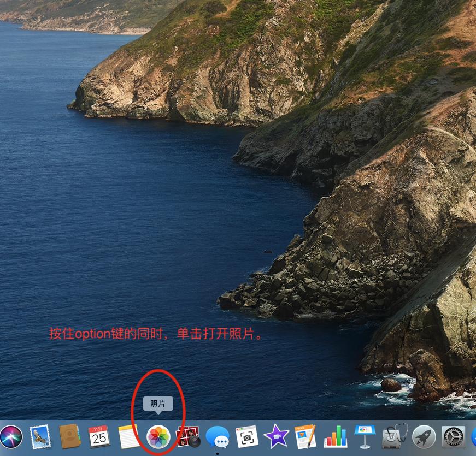Viewport: 476px width, 456px height.
Task: Open the Messages app
Action: click(x=218, y=437)
